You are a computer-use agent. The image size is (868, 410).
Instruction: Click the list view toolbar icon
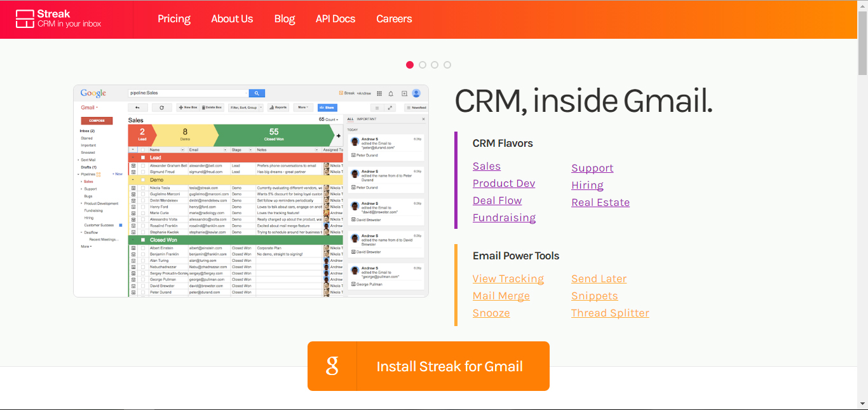pyautogui.click(x=377, y=107)
